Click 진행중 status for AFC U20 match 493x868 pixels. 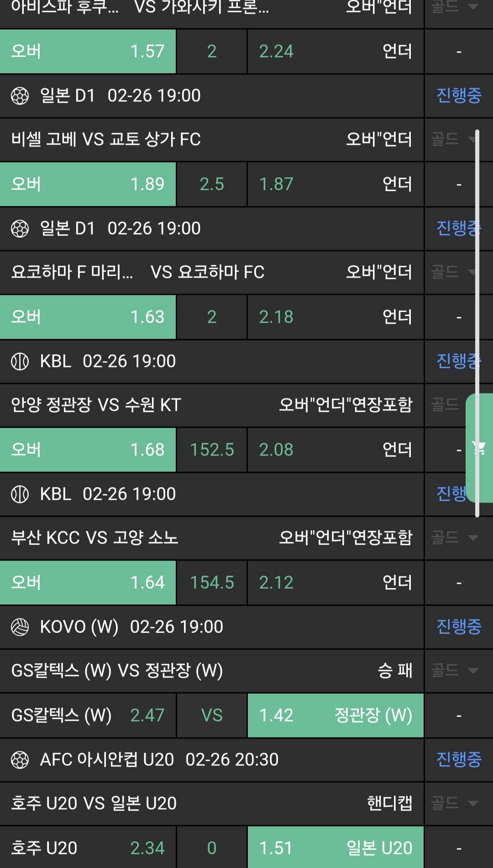click(x=458, y=760)
